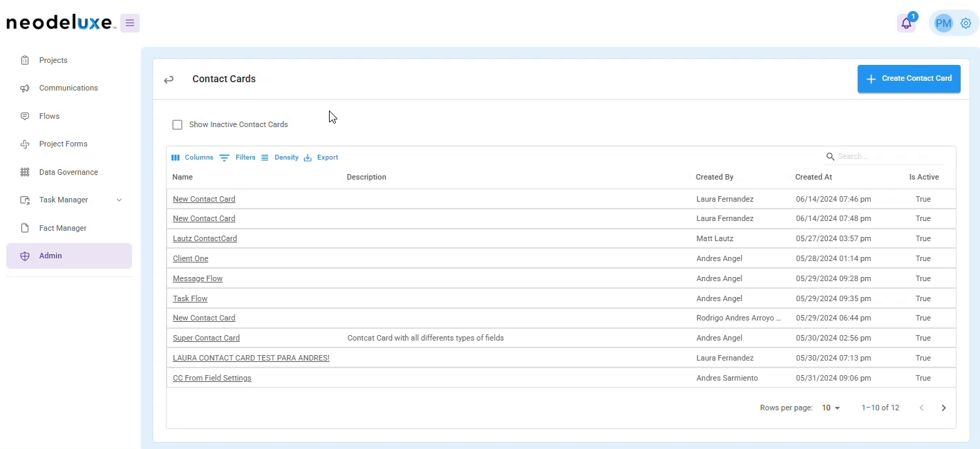Open the Task Flow contact card
Viewport: 980px width, 449px height.
190,298
